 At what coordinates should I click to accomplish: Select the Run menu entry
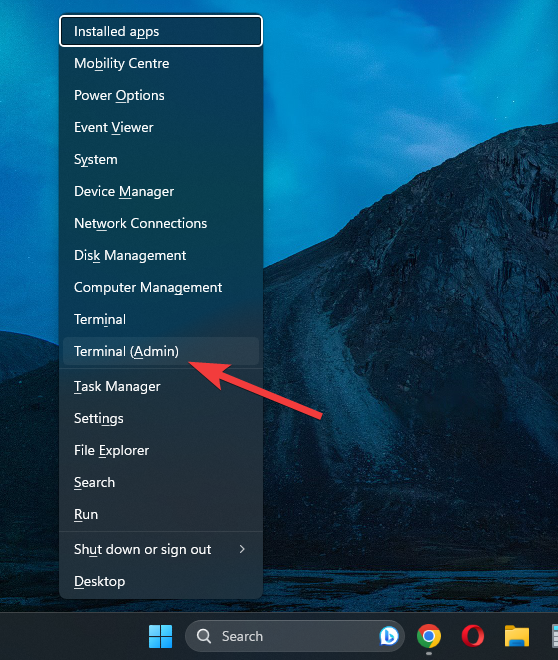[x=161, y=514]
